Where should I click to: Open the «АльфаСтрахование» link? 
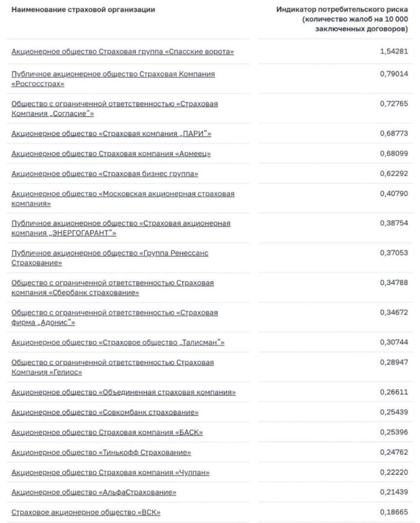(94, 492)
